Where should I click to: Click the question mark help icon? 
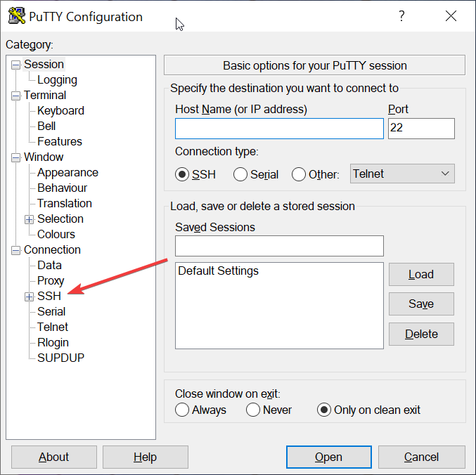(401, 16)
